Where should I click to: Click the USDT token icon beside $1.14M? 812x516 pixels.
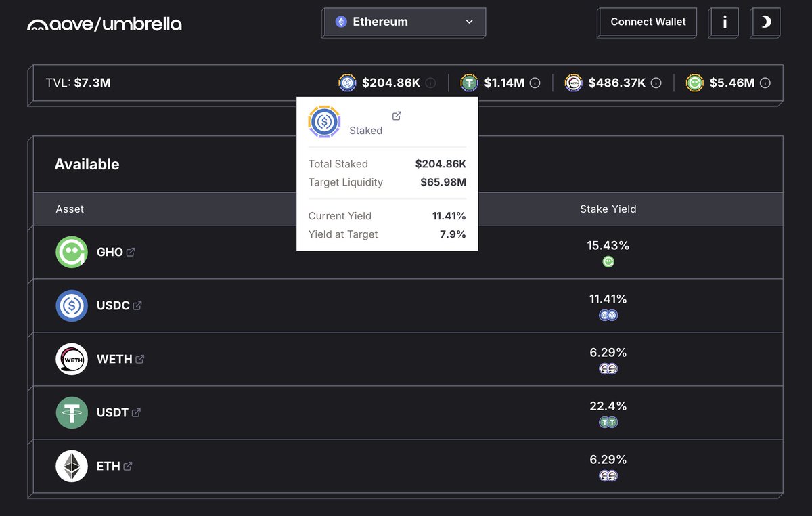(469, 83)
